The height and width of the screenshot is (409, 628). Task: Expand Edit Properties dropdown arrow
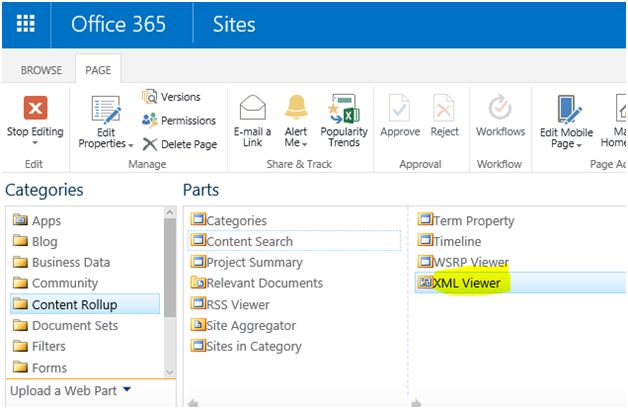(131, 145)
